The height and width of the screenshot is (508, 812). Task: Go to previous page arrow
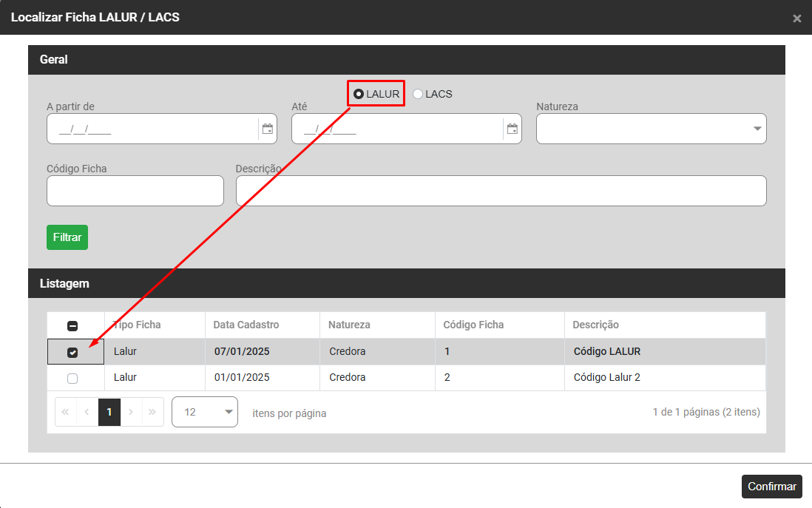(87, 412)
